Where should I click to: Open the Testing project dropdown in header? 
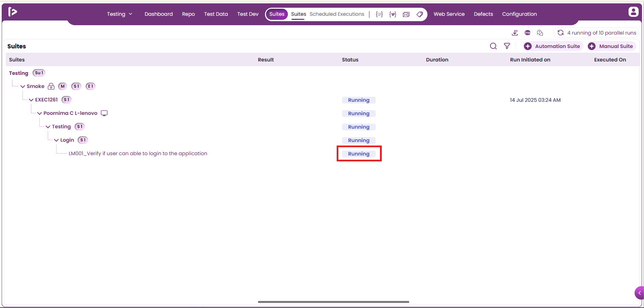pos(120,14)
